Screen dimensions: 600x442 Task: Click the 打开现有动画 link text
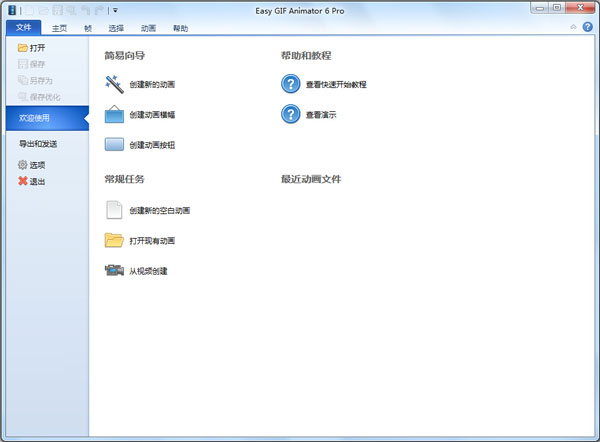[x=152, y=241]
